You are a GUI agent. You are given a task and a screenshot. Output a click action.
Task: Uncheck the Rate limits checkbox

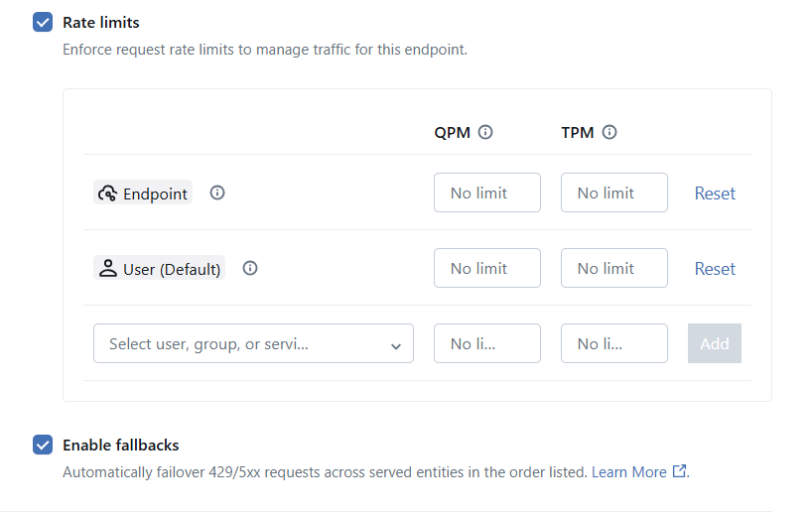click(x=43, y=22)
